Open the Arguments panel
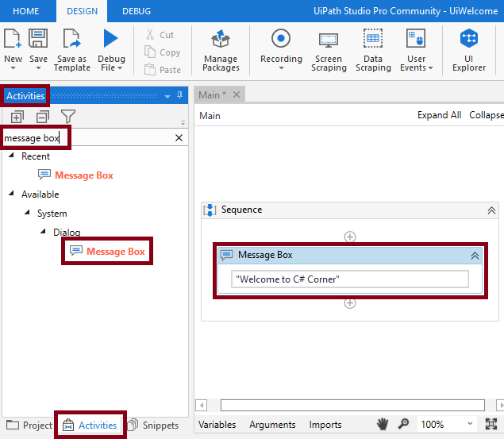Viewport: 504px width, 439px height. click(272, 425)
